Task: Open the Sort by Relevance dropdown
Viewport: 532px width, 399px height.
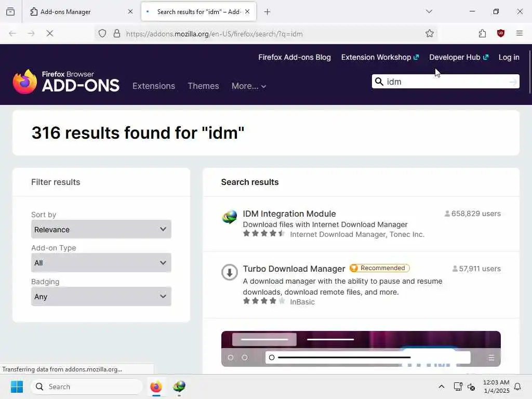Action: tap(101, 229)
